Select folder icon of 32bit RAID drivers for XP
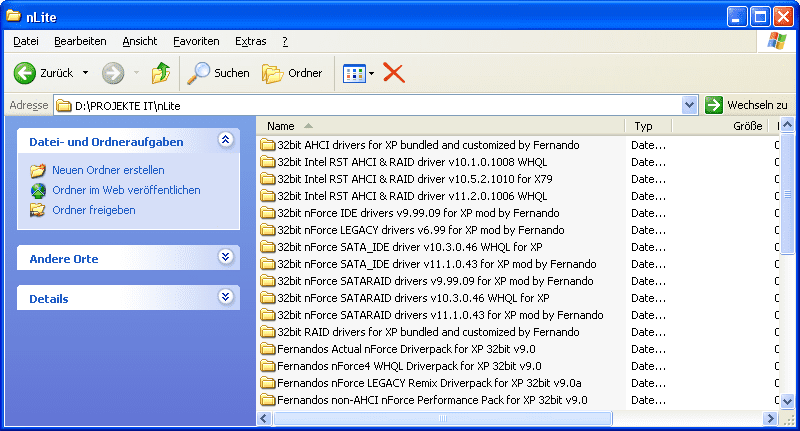The height and width of the screenshot is (431, 800). point(267,332)
